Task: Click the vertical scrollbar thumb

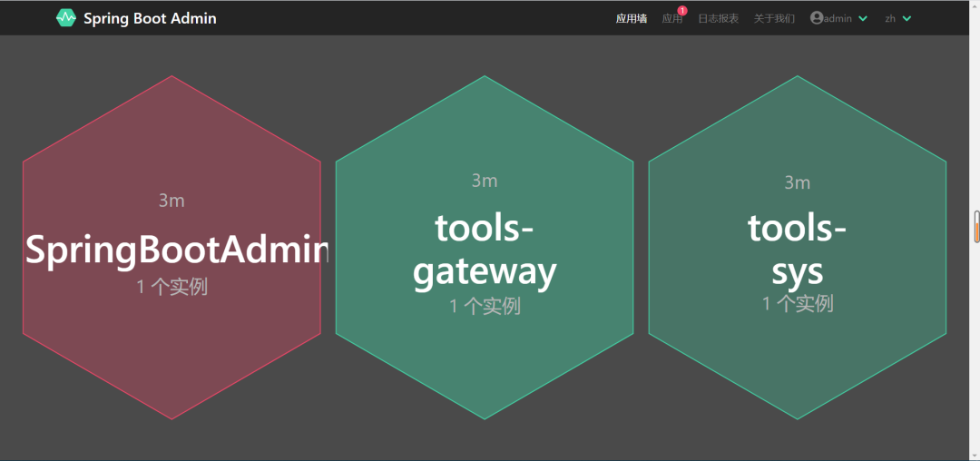Action: point(976,227)
